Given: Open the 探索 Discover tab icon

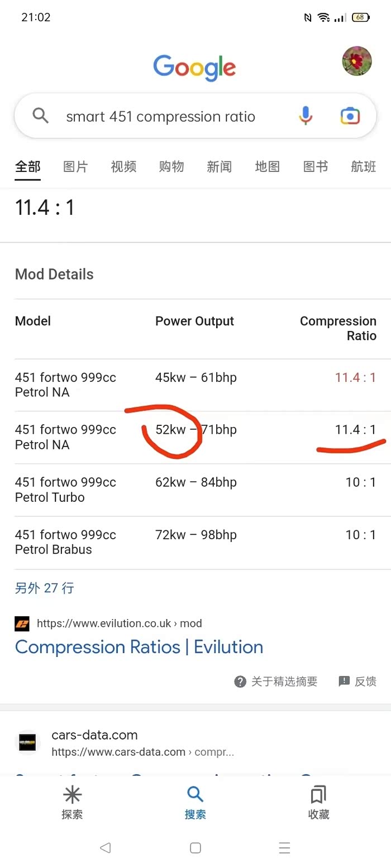Looking at the screenshot, I should pyautogui.click(x=72, y=794).
